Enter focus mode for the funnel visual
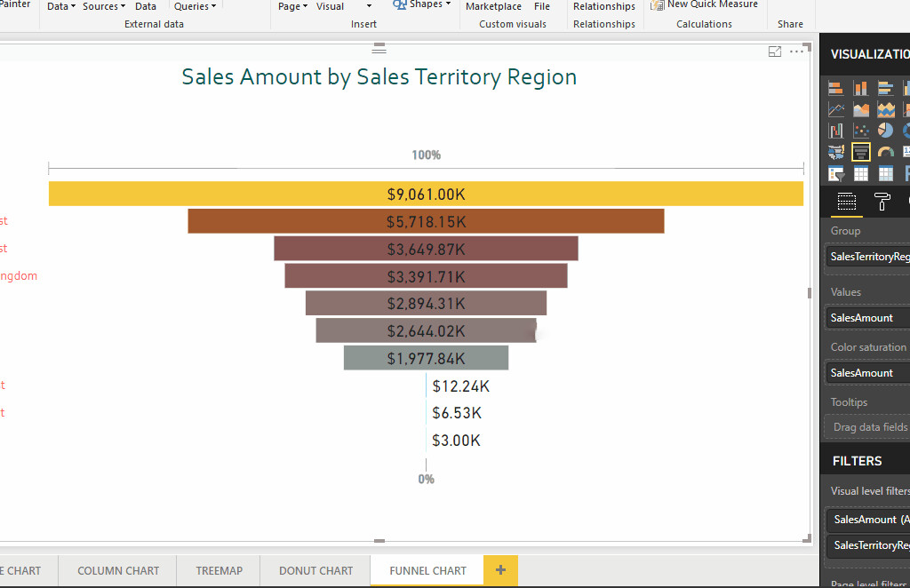910x588 pixels. click(x=775, y=52)
